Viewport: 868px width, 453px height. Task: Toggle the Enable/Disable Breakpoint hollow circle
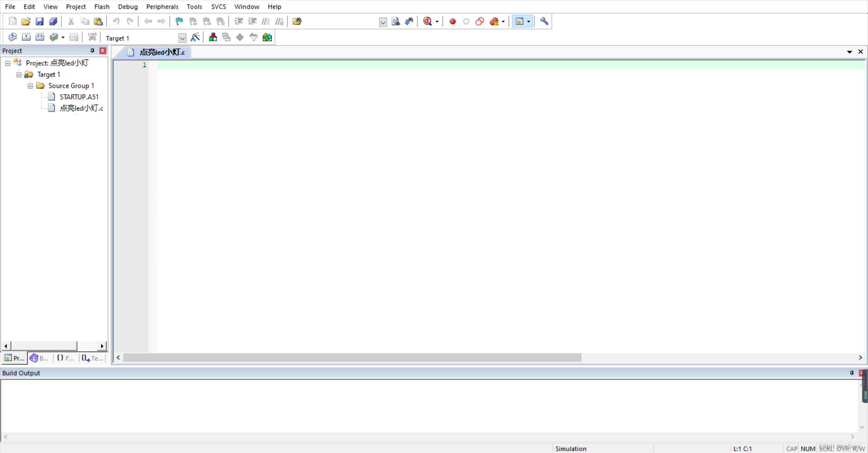(x=466, y=21)
